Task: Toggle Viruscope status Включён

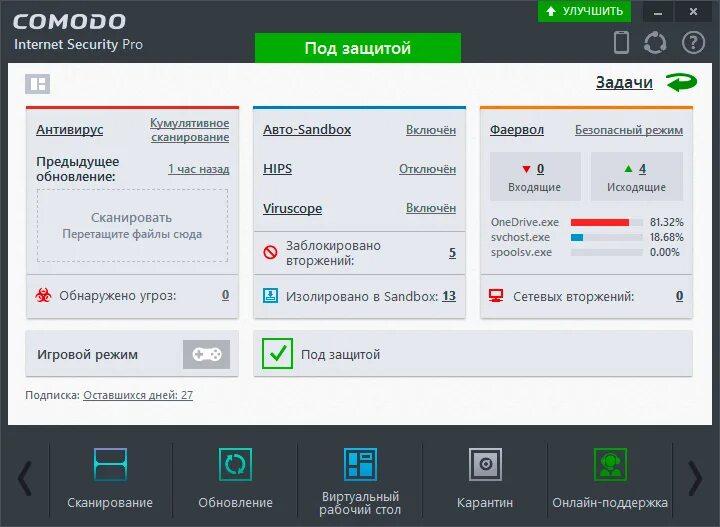Action: [x=431, y=208]
